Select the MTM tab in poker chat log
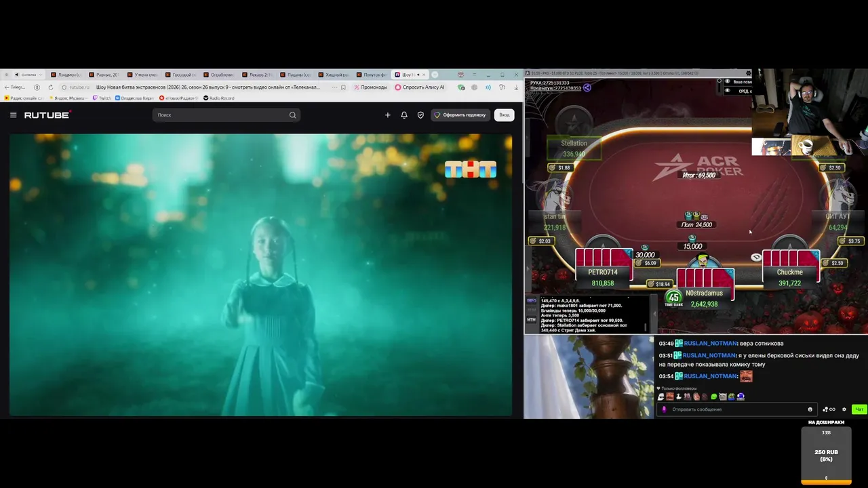This screenshot has width=868, height=488. tap(532, 319)
